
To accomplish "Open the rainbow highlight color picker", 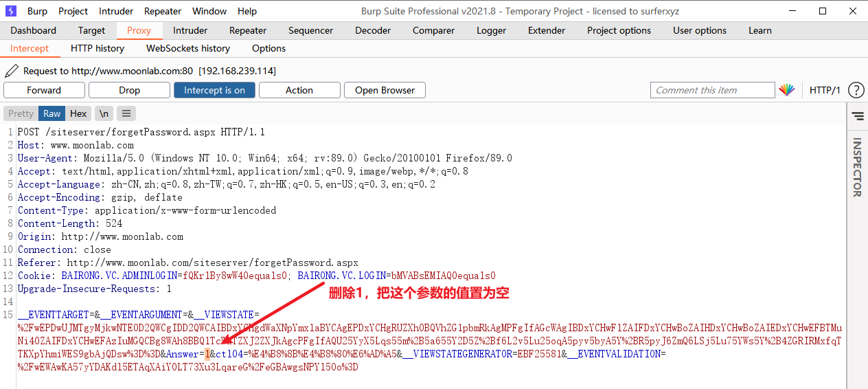I will [787, 90].
